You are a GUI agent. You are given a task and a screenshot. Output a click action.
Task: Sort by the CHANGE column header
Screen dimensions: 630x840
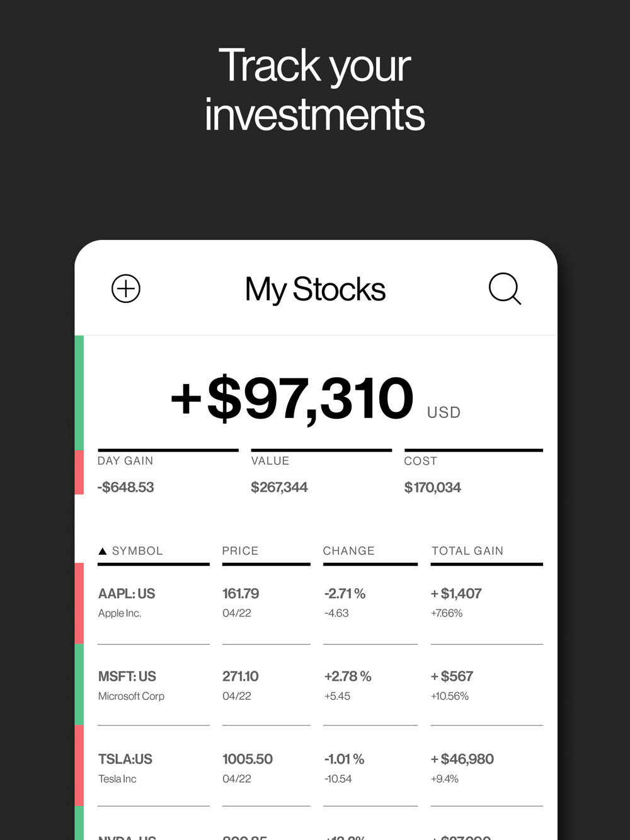[348, 551]
